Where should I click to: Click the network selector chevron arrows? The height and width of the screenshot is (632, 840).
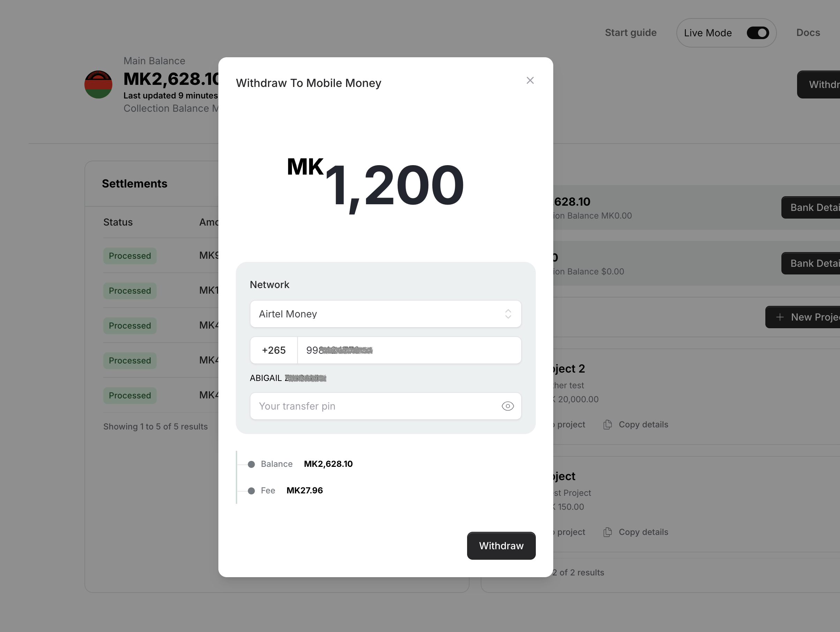pos(508,314)
